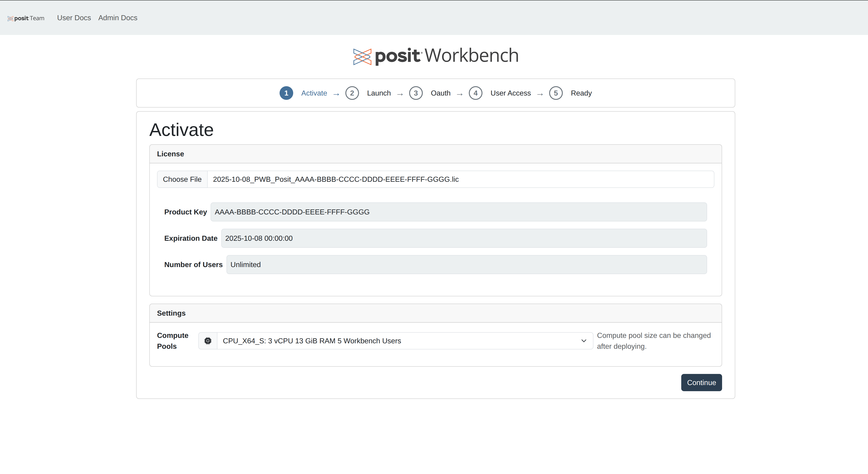Screen dimensions: 868x474
Task: Select step 3 circle icon
Action: (x=416, y=93)
